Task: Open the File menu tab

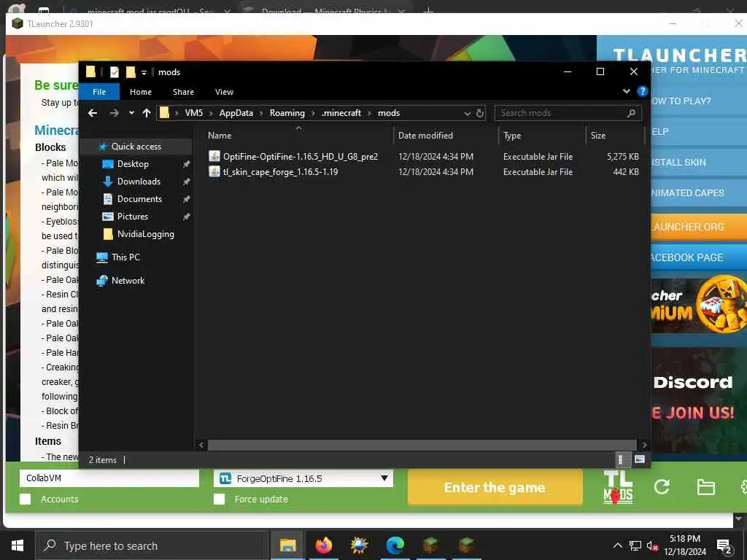Action: pos(99,92)
